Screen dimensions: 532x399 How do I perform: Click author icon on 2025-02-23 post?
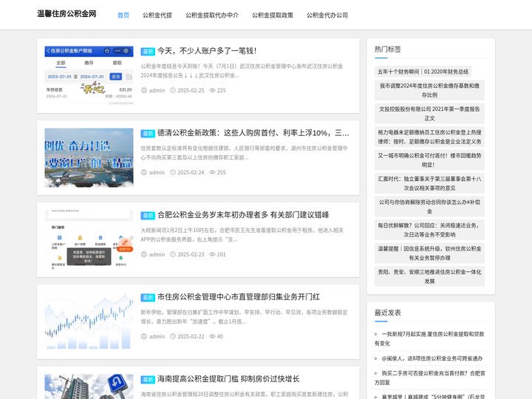144,254
